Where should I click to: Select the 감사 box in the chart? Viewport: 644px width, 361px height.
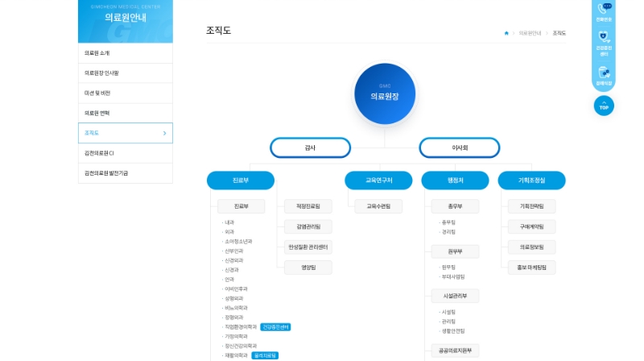pyautogui.click(x=310, y=147)
